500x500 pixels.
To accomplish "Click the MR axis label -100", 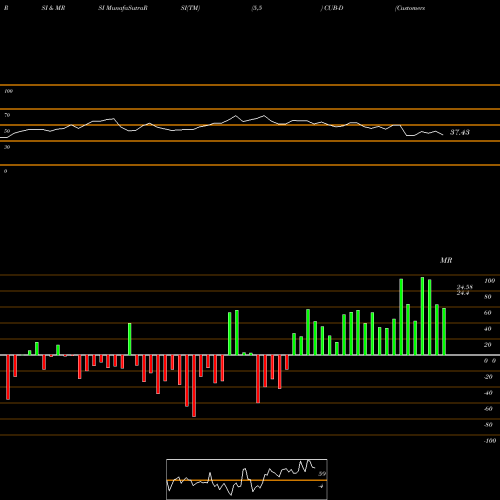I will [x=490, y=441].
